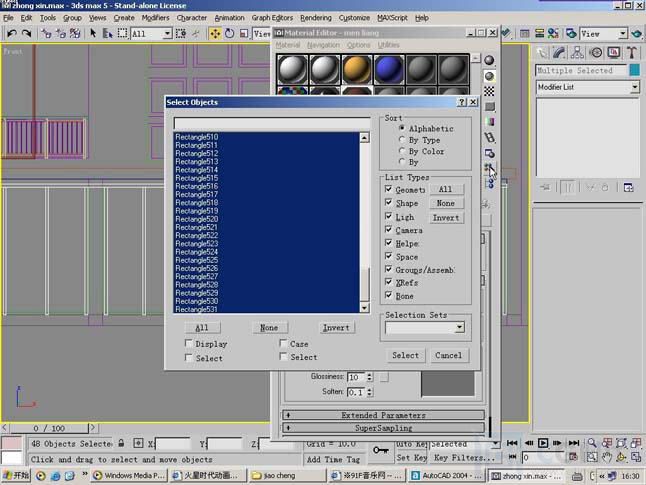
Task: Open Motion panel tab
Action: tap(596, 52)
